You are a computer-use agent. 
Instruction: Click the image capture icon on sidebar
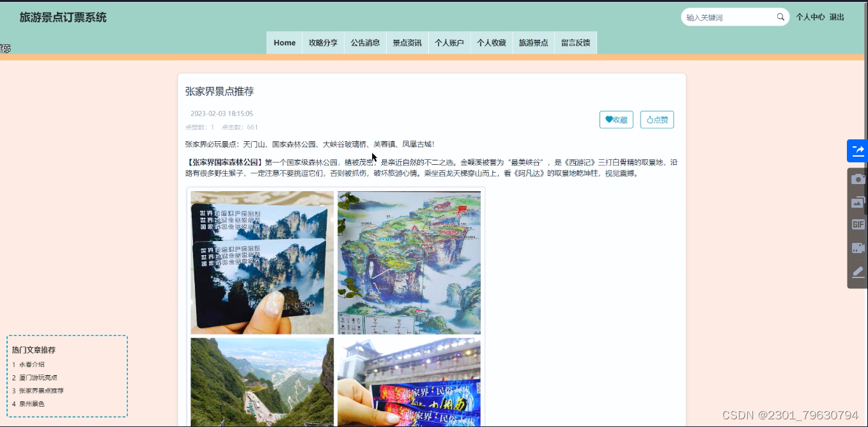(x=858, y=202)
